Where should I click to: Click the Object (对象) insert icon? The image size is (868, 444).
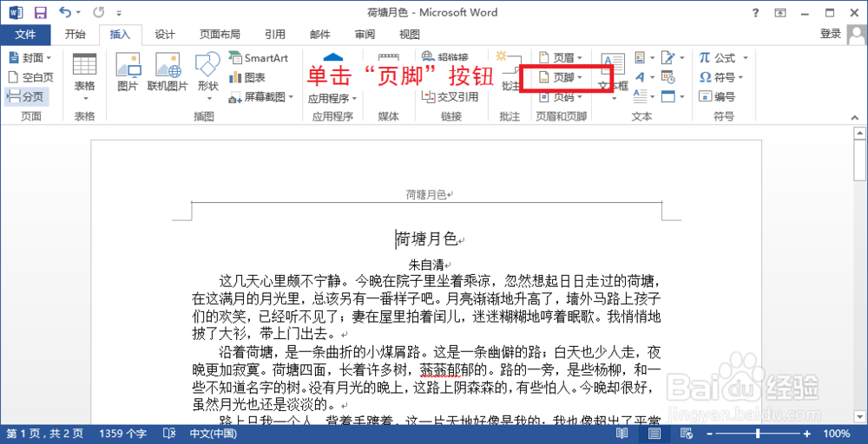[674, 97]
